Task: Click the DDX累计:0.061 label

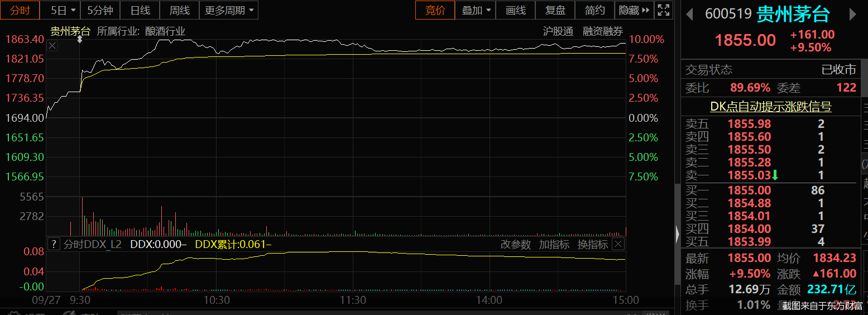Action: point(233,244)
